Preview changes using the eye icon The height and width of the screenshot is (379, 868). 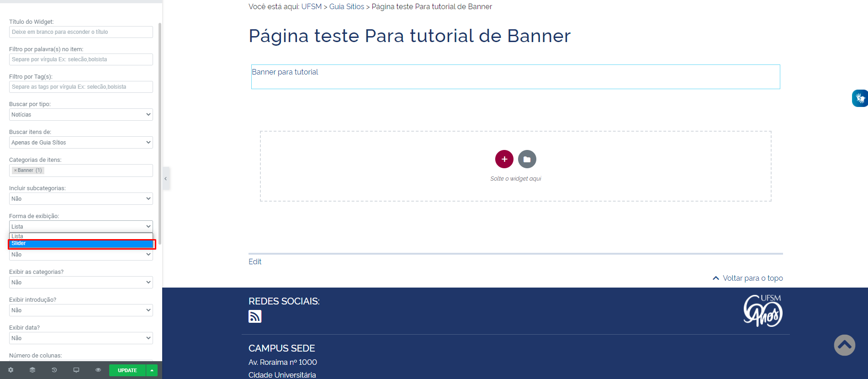click(98, 370)
